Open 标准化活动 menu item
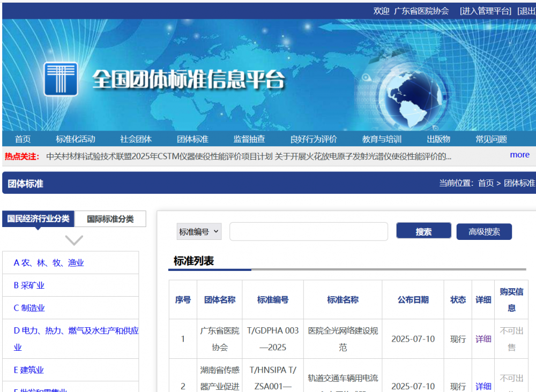 point(76,139)
